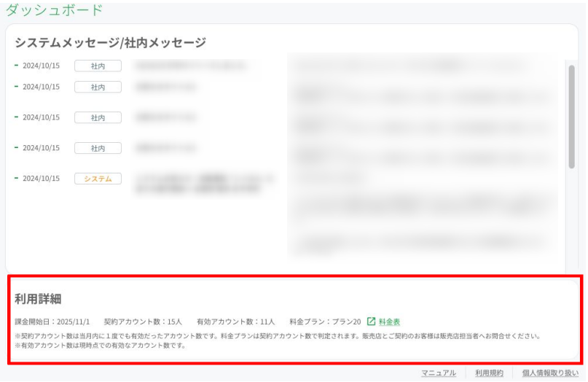
Task: Click the external-link icon beside 料金表
Action: click(371, 321)
